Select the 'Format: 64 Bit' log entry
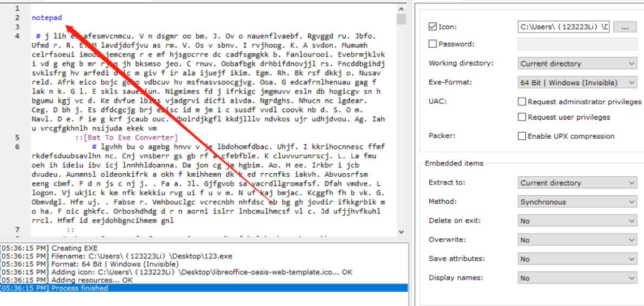The image size is (644, 306). (204, 264)
